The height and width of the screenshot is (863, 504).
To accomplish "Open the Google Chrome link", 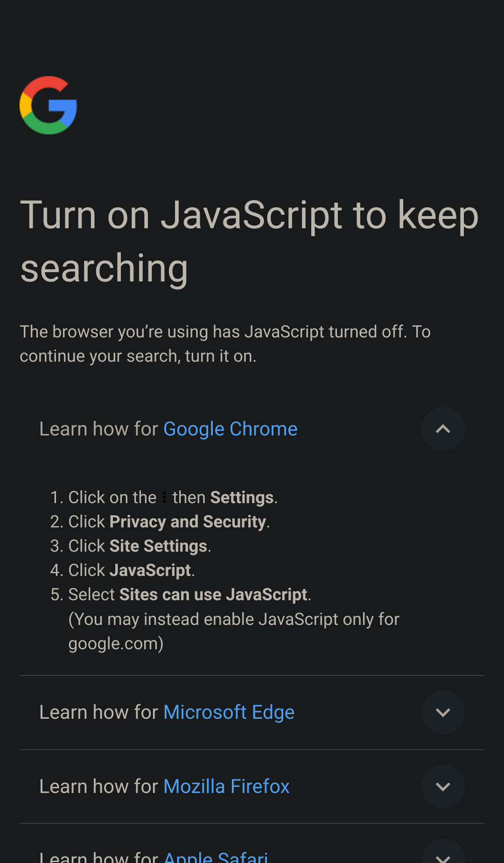I will (230, 429).
